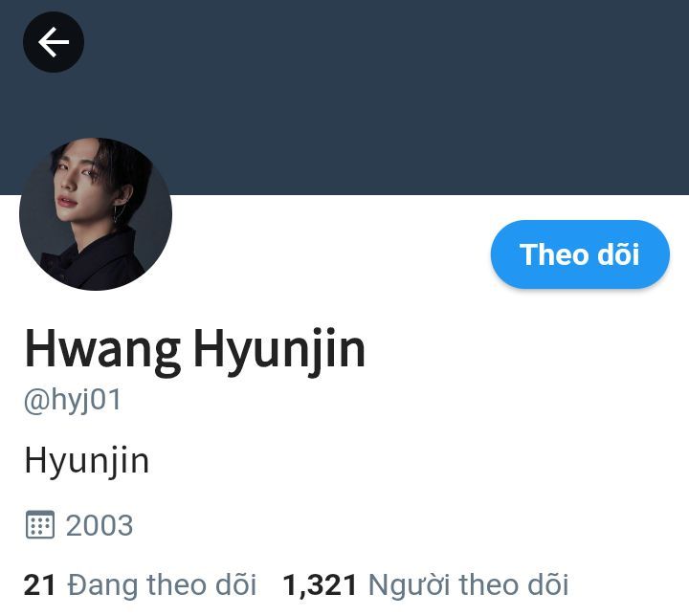
Task: Open the dark blue header banner image
Action: (344, 98)
